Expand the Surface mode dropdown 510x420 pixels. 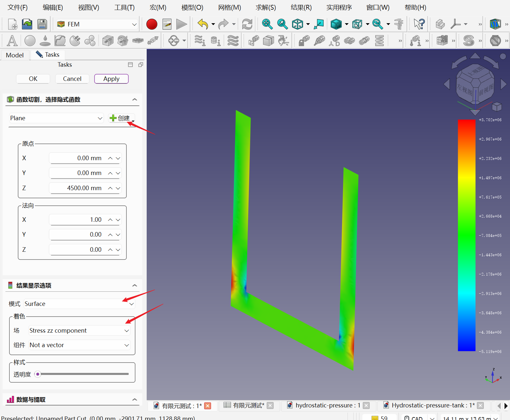[x=79, y=304]
